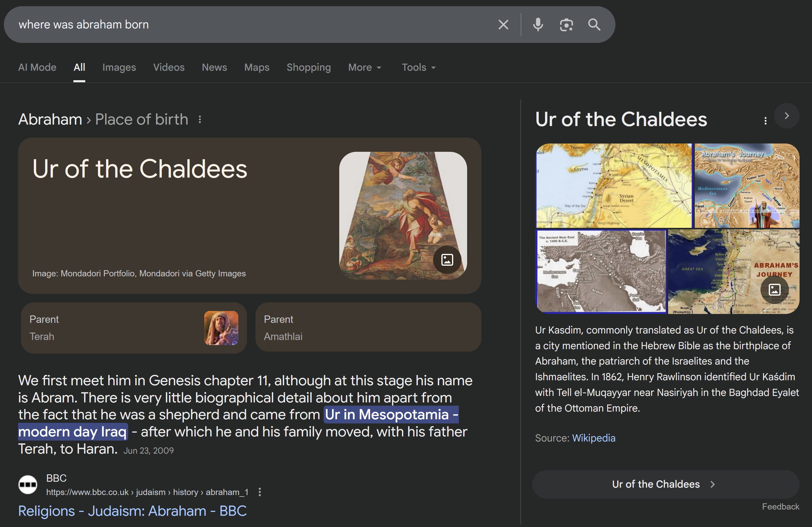The height and width of the screenshot is (527, 812).
Task: Click next arrow in knowledge panel header
Action: [787, 116]
